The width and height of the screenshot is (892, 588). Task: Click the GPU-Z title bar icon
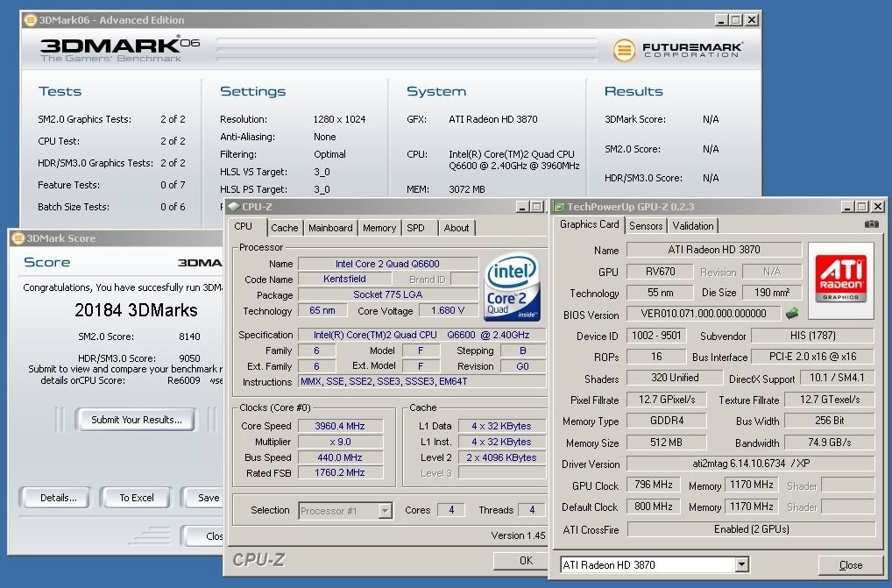(x=559, y=207)
